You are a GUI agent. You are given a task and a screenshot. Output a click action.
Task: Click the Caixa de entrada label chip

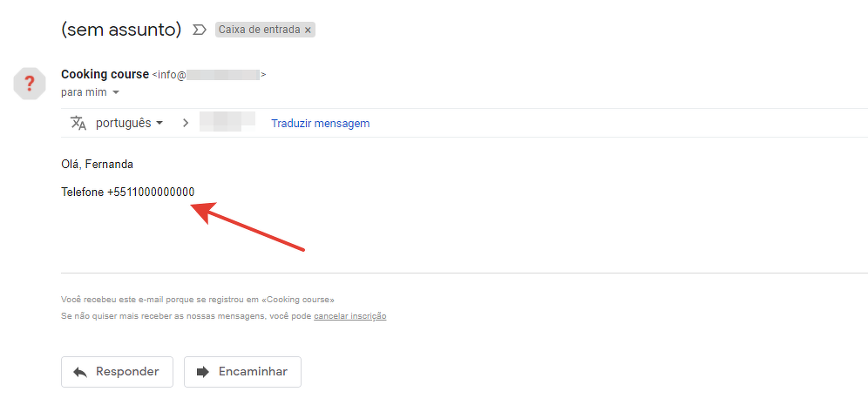tap(265, 30)
